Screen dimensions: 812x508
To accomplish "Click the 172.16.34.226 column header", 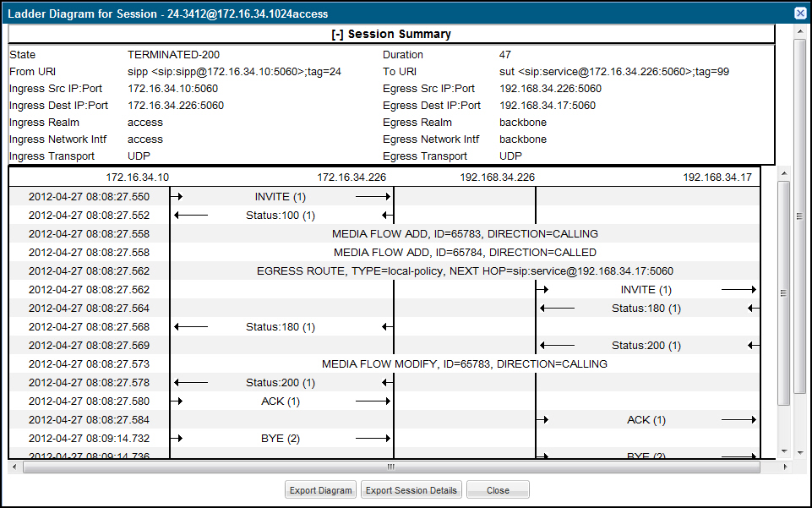I will pos(352,178).
